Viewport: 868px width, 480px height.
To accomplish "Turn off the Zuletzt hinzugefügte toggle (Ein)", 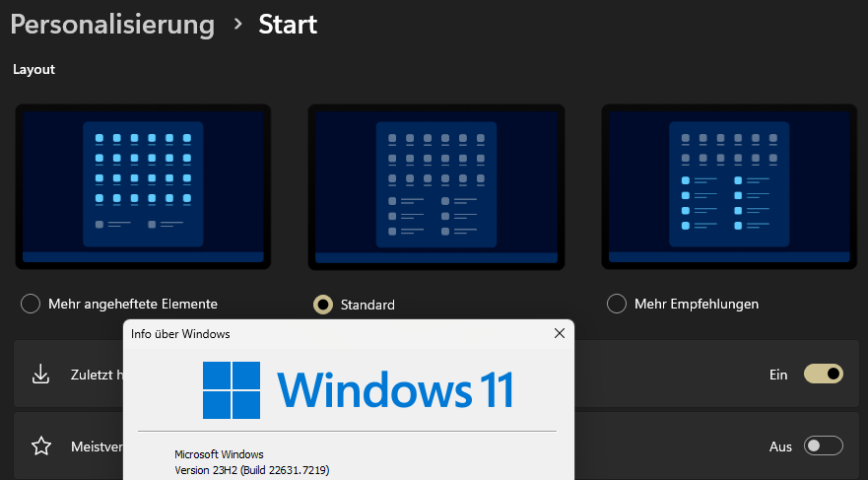I will tap(824, 374).
